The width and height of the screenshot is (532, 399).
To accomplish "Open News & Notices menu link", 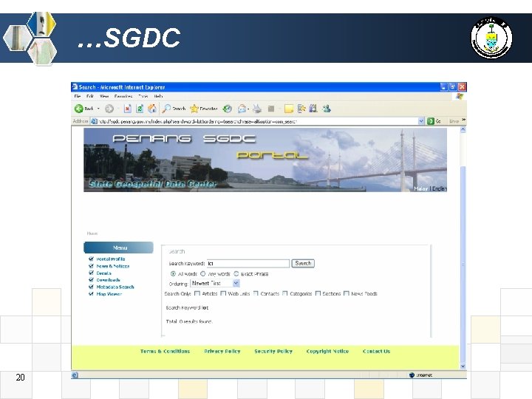I will point(113,266).
